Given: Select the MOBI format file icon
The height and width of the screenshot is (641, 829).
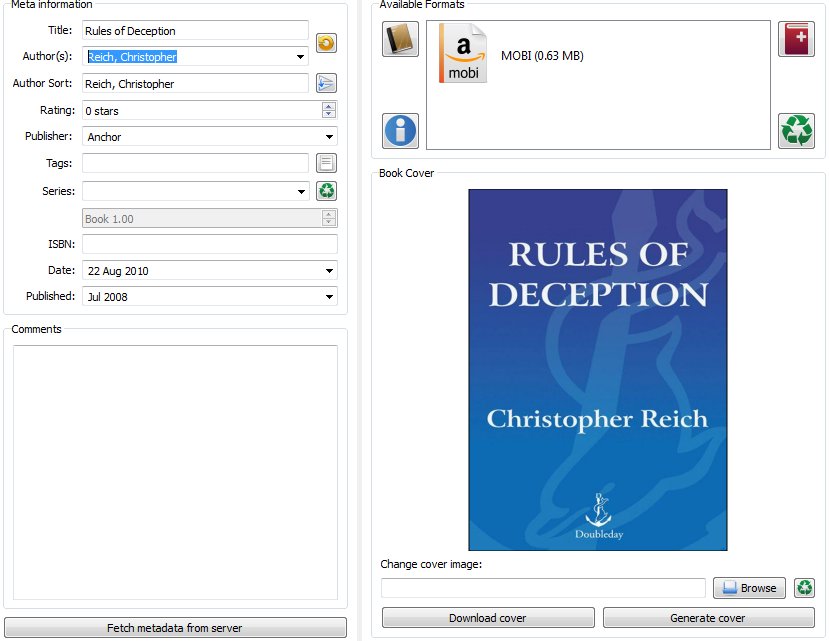Looking at the screenshot, I should pyautogui.click(x=463, y=53).
